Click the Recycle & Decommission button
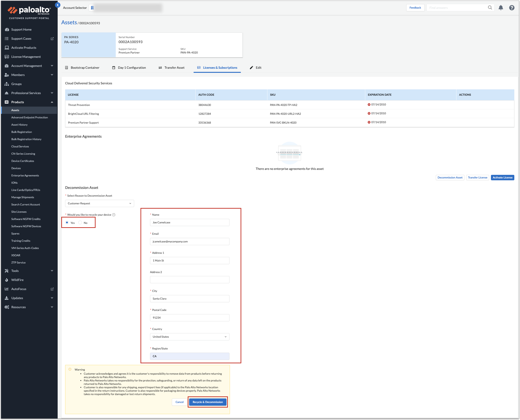Screen dimensions: 520x420 pyautogui.click(x=207, y=402)
